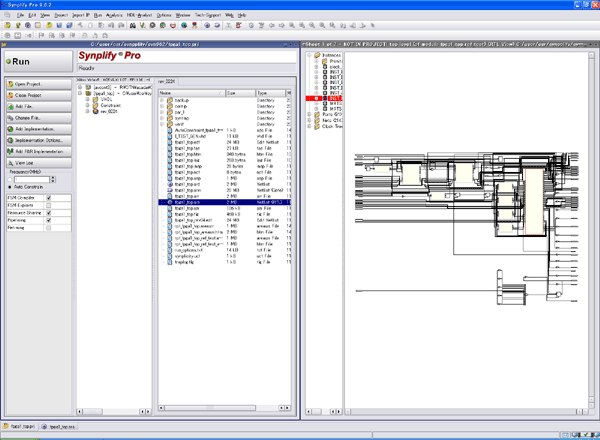Enable the Retiming checkbox
This screenshot has height=440, width=600.
click(49, 228)
